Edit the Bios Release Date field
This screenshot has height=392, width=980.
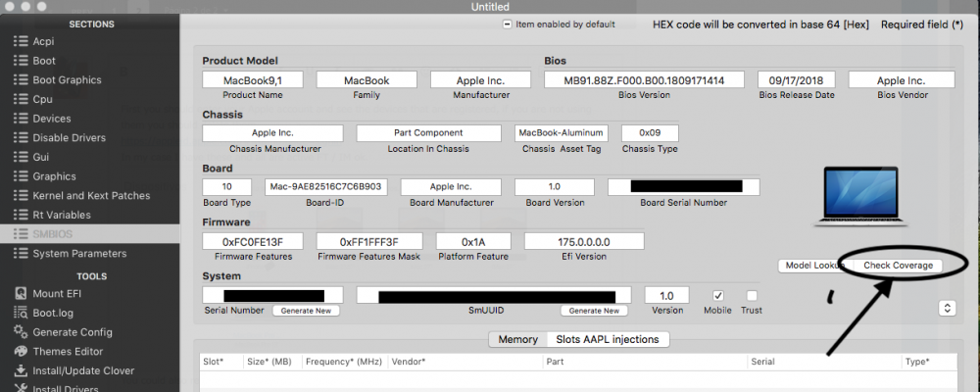pyautogui.click(x=797, y=80)
